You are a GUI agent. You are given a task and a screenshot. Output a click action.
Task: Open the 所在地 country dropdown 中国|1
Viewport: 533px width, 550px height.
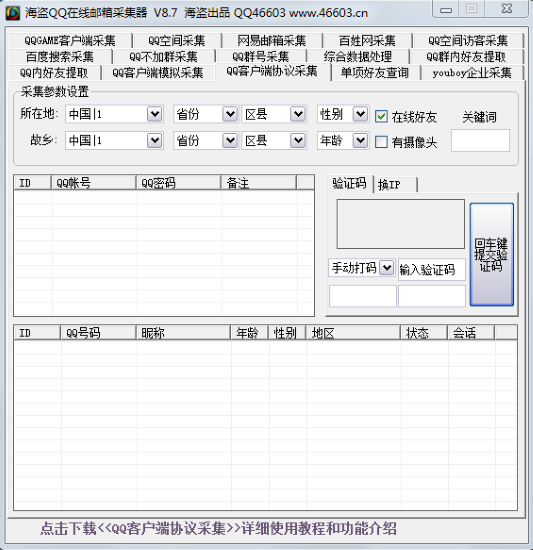(x=114, y=114)
